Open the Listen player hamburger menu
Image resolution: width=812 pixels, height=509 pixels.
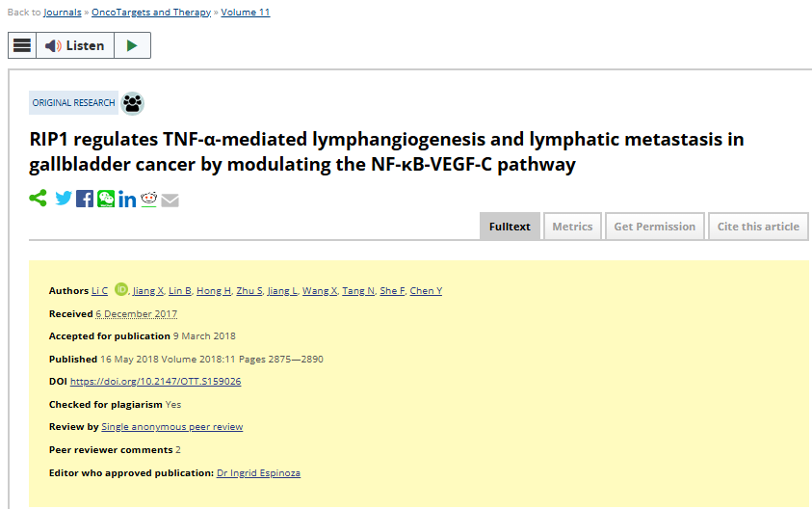pyautogui.click(x=22, y=45)
